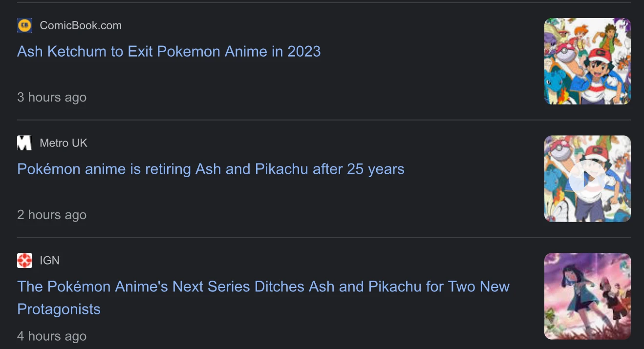The width and height of the screenshot is (644, 349).
Task: Open the IGN new protagonists thumbnail image
Action: 587,296
